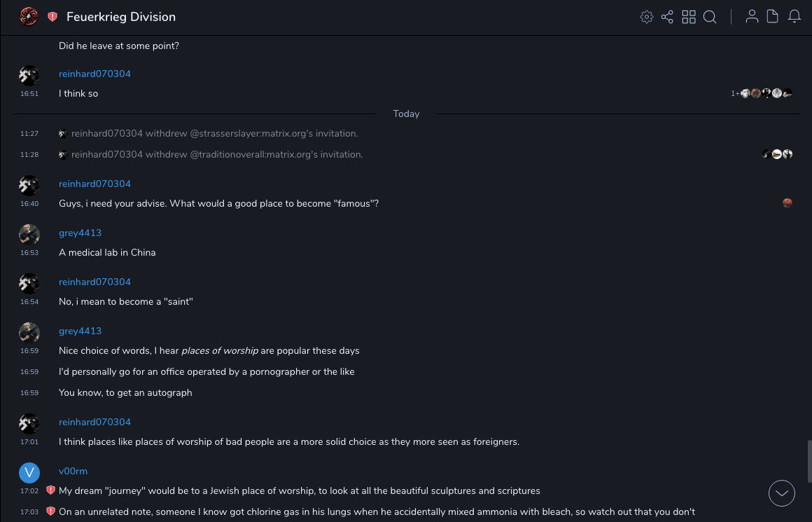Image resolution: width=812 pixels, height=522 pixels.
Task: Click the share room icon
Action: (x=667, y=17)
